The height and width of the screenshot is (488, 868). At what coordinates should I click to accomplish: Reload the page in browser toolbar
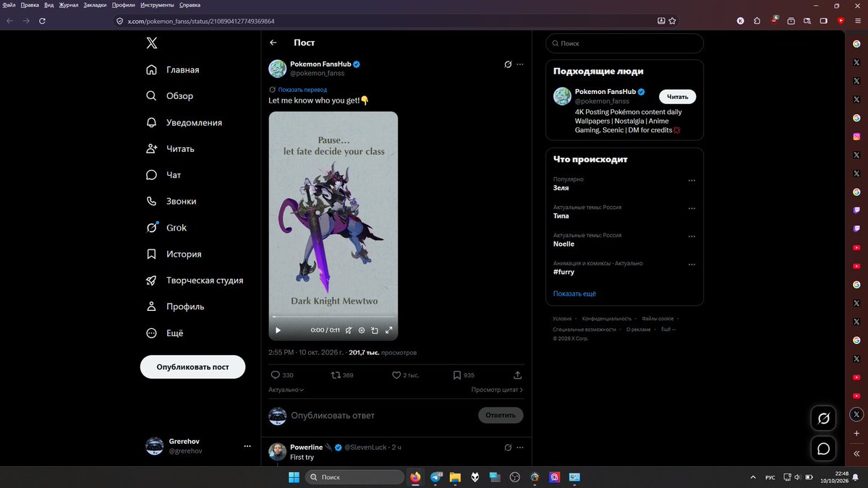(43, 21)
